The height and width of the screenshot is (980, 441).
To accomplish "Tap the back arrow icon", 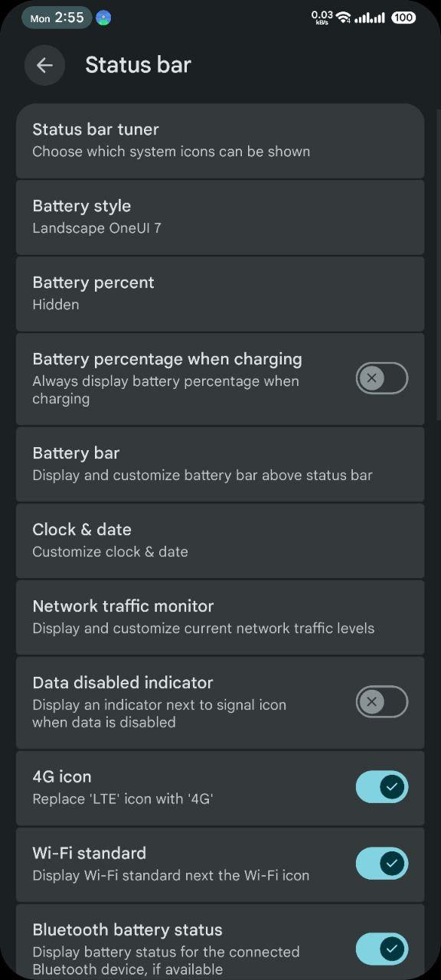I will click(x=44, y=65).
